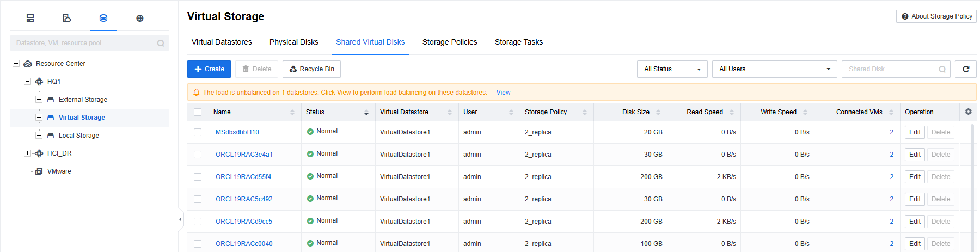The width and height of the screenshot is (980, 252).
Task: Click the External Storage disk icon
Action: [51, 100]
